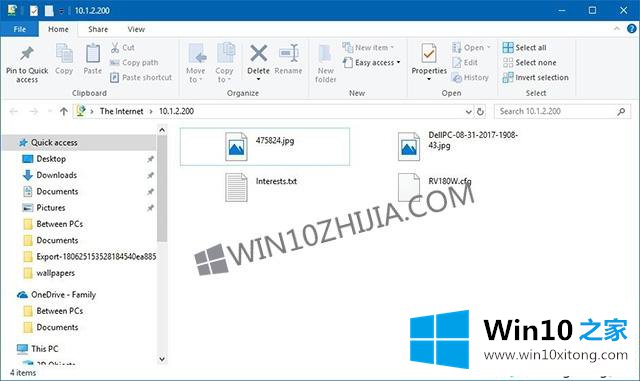Click Select all

(524, 47)
